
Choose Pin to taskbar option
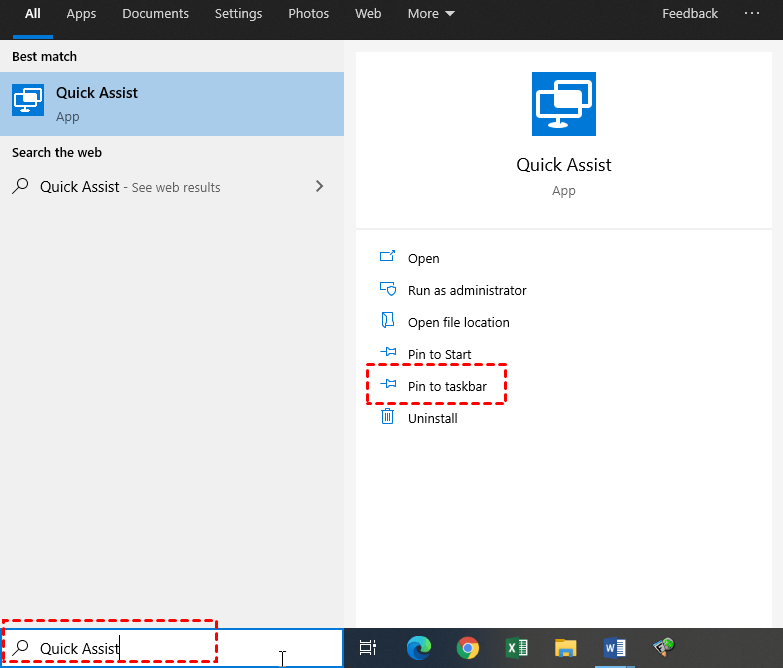[x=446, y=386]
